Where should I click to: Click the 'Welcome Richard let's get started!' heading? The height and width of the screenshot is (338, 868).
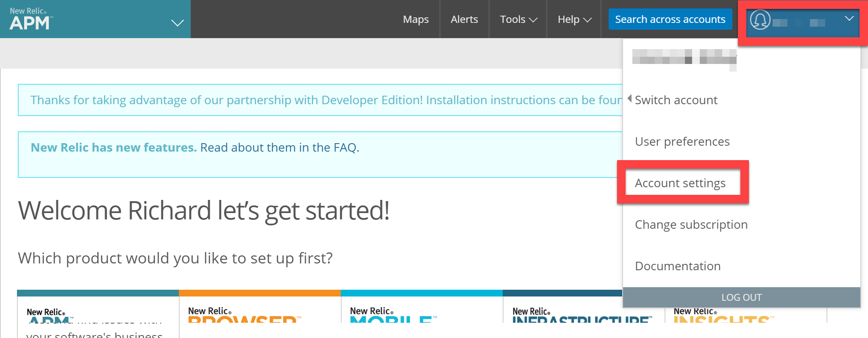point(203,211)
